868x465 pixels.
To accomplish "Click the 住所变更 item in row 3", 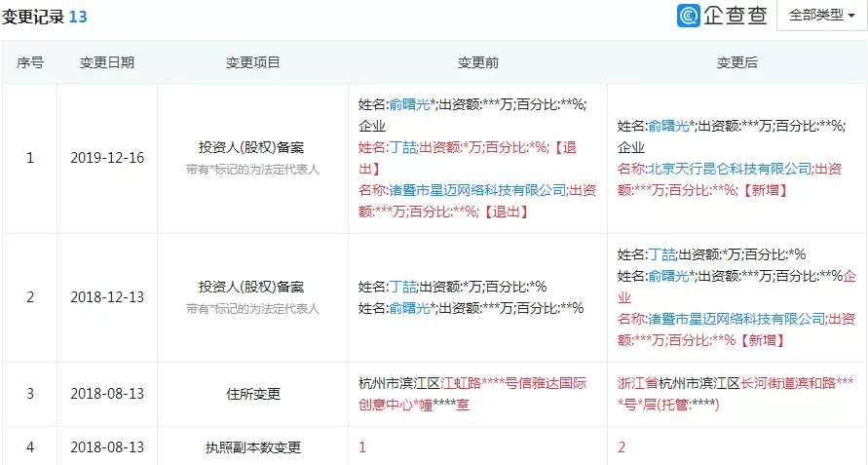I will pos(253,394).
